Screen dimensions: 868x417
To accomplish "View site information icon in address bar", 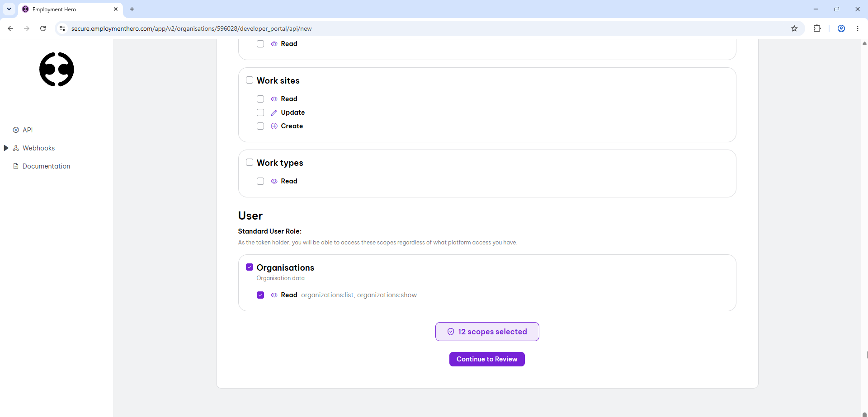I will [x=62, y=28].
